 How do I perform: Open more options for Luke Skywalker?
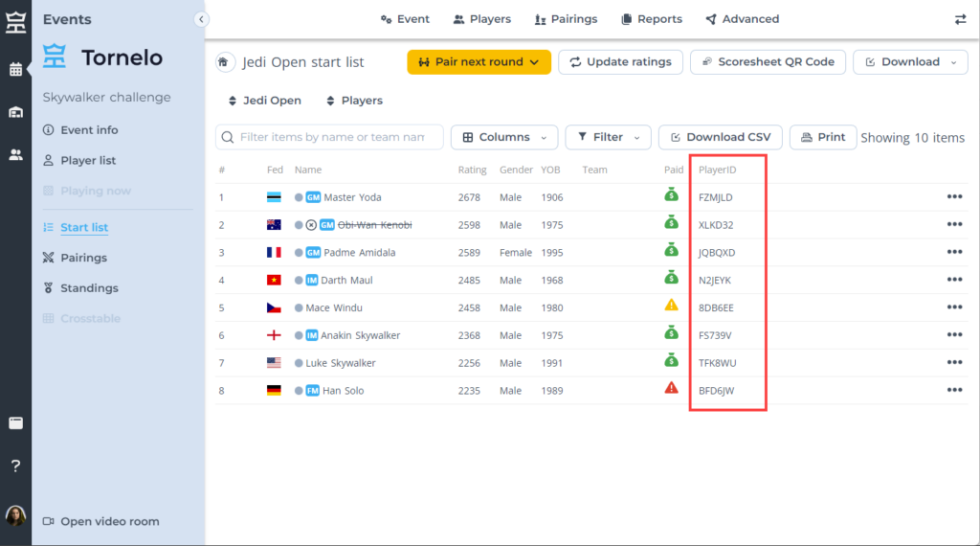point(954,362)
